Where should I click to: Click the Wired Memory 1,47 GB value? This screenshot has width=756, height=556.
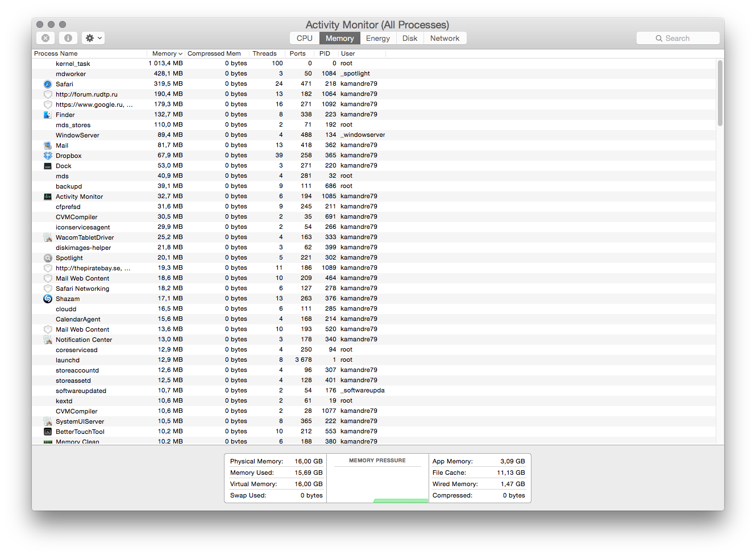(513, 484)
